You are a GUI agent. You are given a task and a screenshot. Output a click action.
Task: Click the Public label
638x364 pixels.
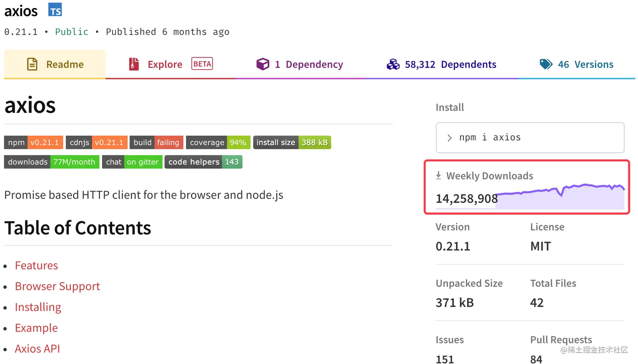72,32
